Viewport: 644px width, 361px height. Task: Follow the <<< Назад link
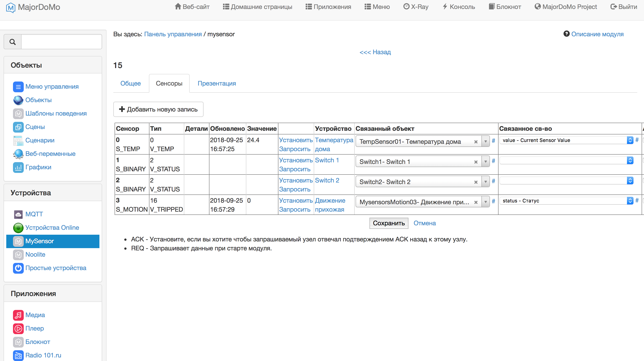pos(375,52)
